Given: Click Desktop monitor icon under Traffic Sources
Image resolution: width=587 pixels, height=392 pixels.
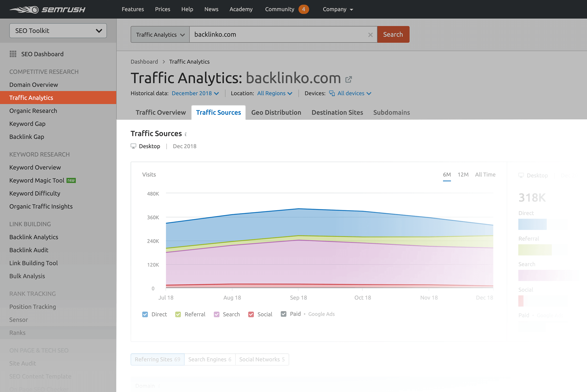Looking at the screenshot, I should pyautogui.click(x=133, y=146).
